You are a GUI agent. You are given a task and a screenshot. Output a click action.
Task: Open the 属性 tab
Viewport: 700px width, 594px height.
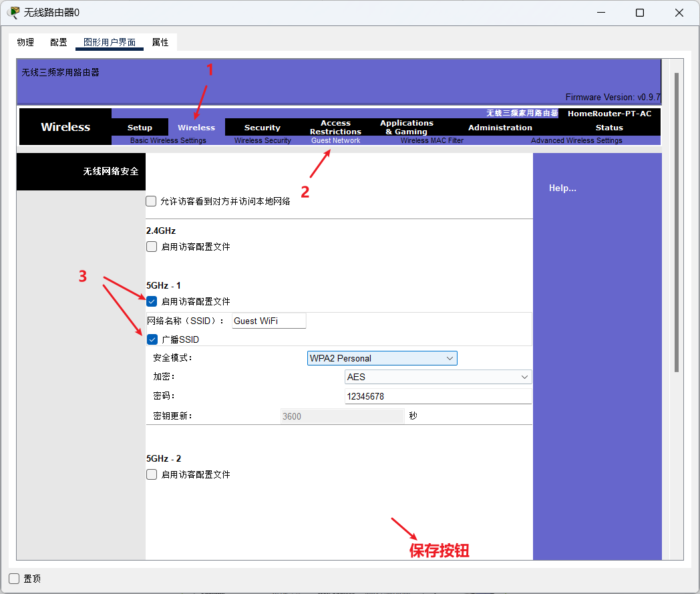pos(160,42)
